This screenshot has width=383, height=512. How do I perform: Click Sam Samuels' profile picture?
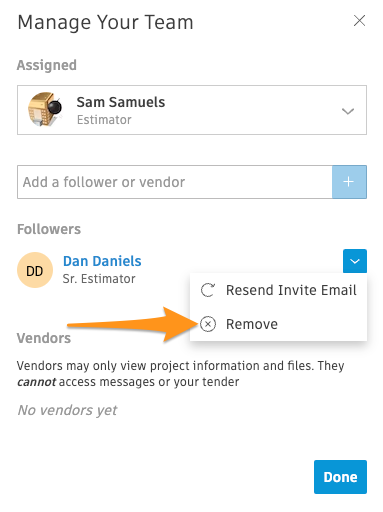[x=45, y=110]
